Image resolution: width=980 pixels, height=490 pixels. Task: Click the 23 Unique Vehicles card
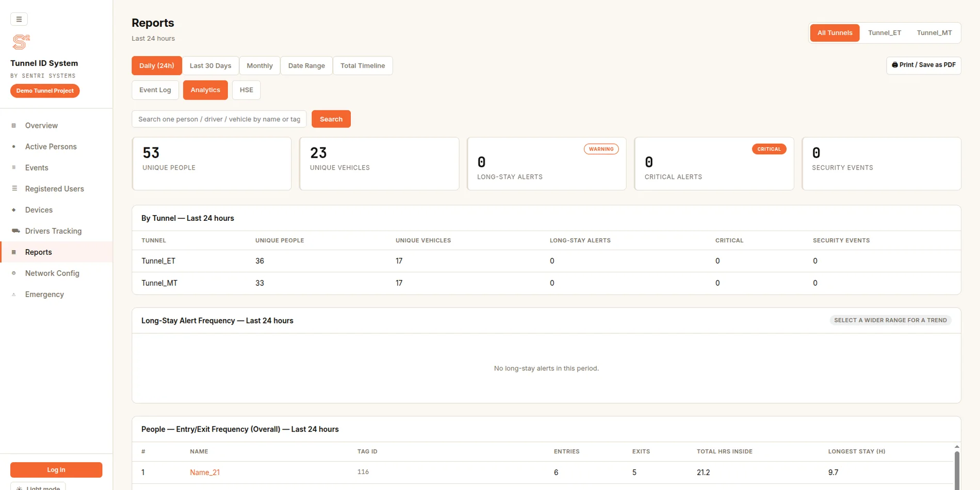click(x=379, y=164)
